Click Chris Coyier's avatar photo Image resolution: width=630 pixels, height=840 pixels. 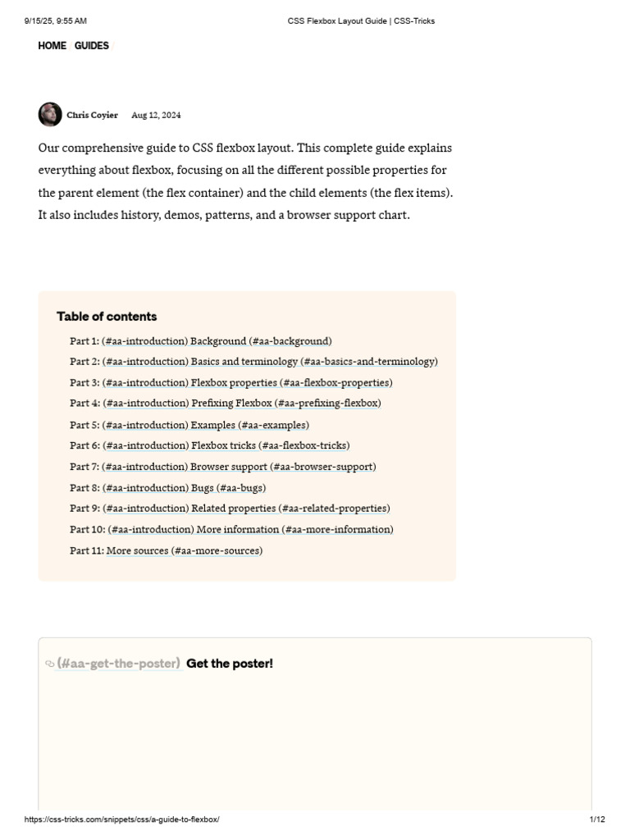pyautogui.click(x=50, y=115)
